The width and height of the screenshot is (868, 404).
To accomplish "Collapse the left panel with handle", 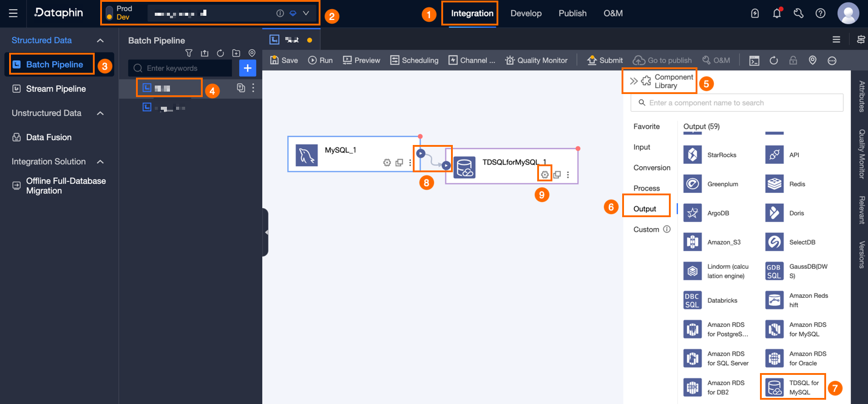I will 265,232.
